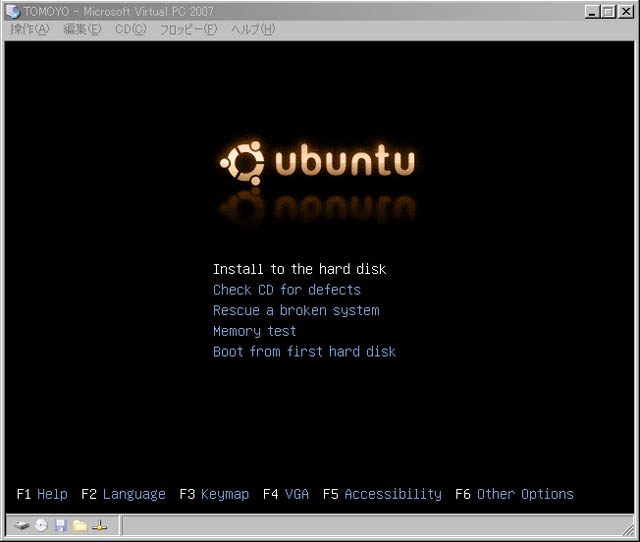Viewport: 640px width, 542px height.
Task: Select Boot from first hard disk
Action: pos(304,351)
